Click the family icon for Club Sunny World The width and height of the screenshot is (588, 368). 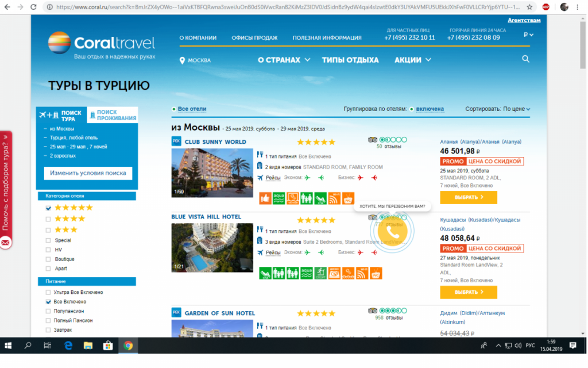(x=307, y=198)
